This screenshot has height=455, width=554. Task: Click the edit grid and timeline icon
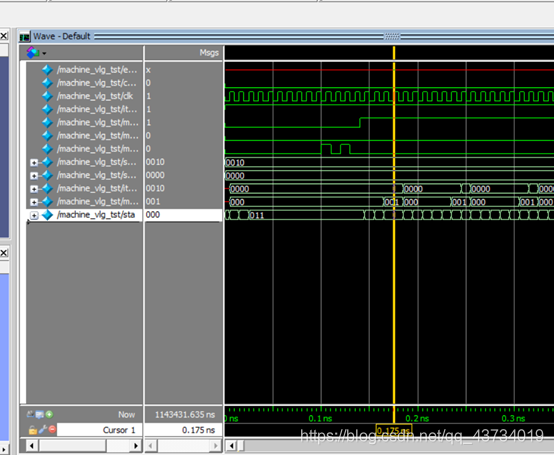coord(40,414)
